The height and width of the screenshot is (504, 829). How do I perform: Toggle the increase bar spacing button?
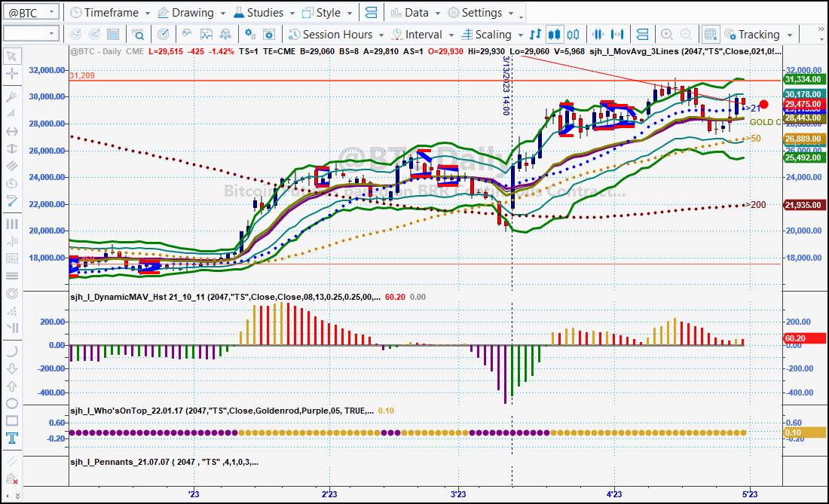point(617,35)
